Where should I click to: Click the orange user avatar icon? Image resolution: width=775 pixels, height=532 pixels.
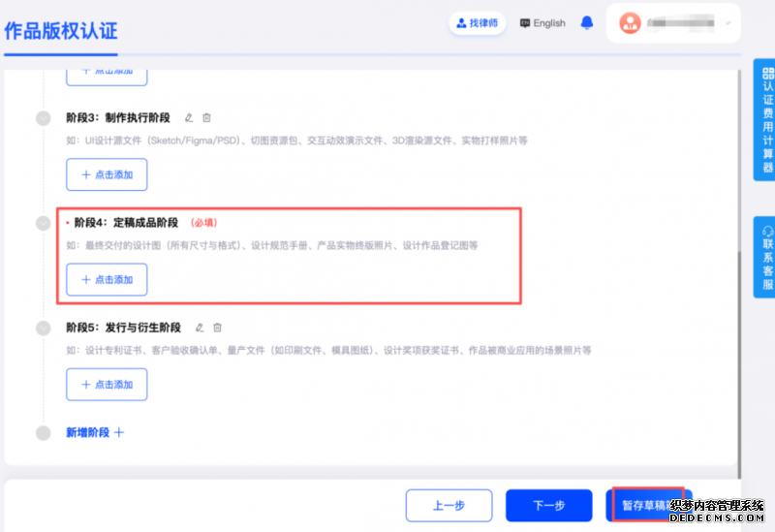(x=630, y=23)
